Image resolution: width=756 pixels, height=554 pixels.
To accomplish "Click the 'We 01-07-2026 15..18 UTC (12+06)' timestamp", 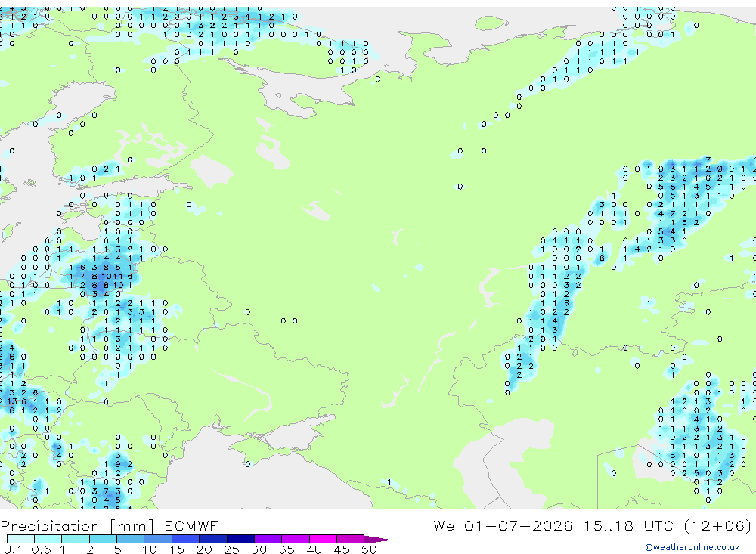I will tap(592, 526).
